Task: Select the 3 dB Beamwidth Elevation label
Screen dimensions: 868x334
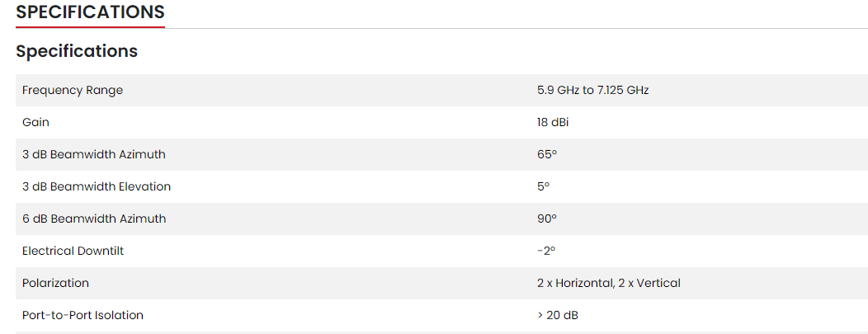Action: tap(97, 186)
